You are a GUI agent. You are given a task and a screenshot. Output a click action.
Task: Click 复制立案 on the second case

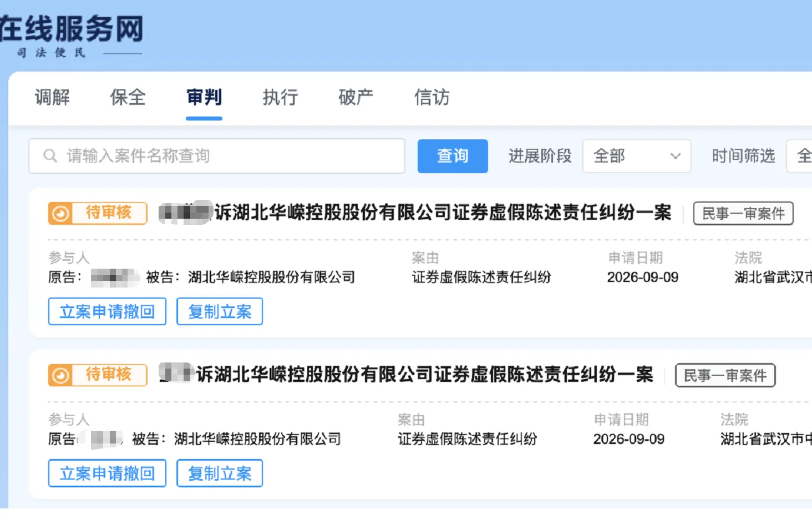pos(220,473)
